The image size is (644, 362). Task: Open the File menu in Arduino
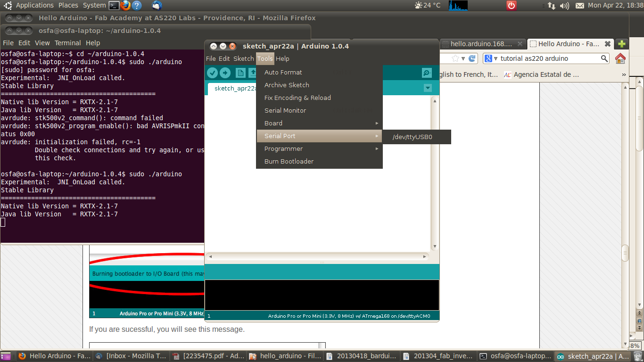[211, 59]
